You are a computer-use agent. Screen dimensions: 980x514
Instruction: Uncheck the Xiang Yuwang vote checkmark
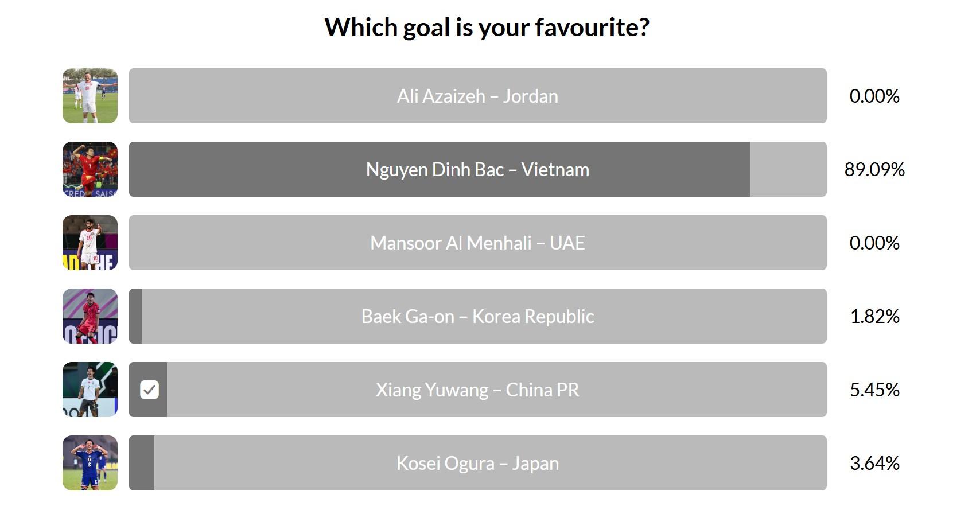click(149, 390)
